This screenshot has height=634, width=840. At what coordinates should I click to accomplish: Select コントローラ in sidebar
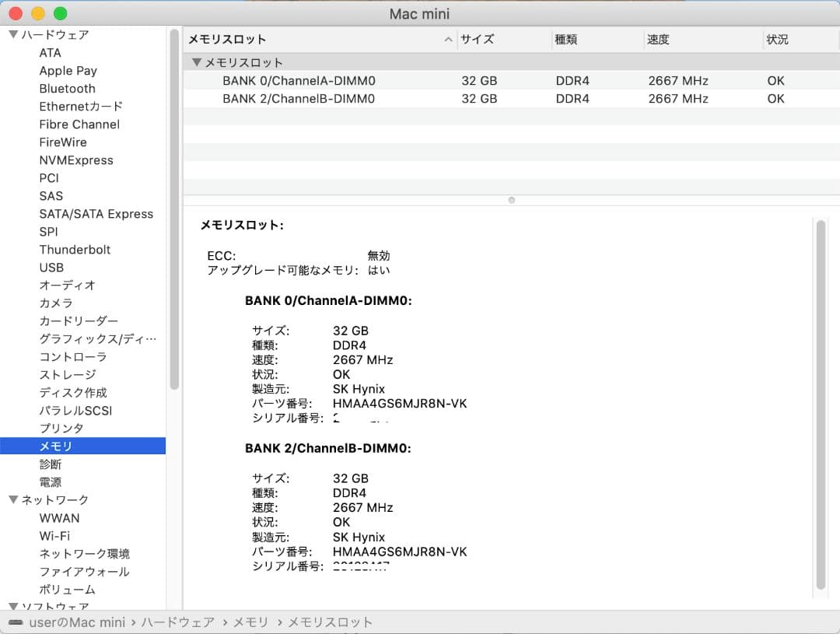coord(73,357)
